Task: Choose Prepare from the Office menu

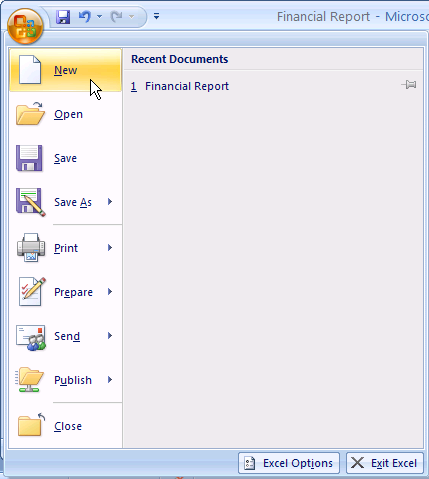Action: point(65,292)
